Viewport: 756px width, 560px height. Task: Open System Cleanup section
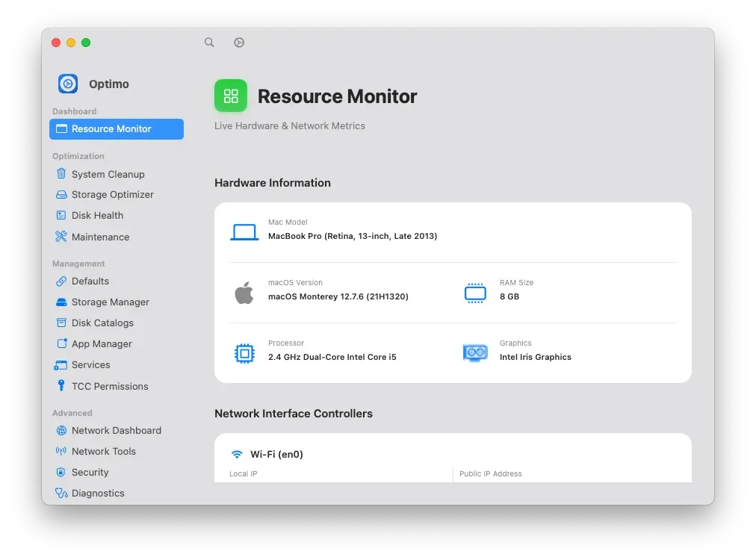pos(117,174)
